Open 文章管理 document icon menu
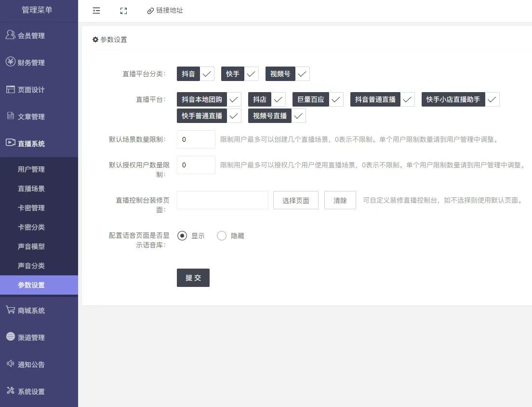The width and height of the screenshot is (532, 407). coord(11,116)
